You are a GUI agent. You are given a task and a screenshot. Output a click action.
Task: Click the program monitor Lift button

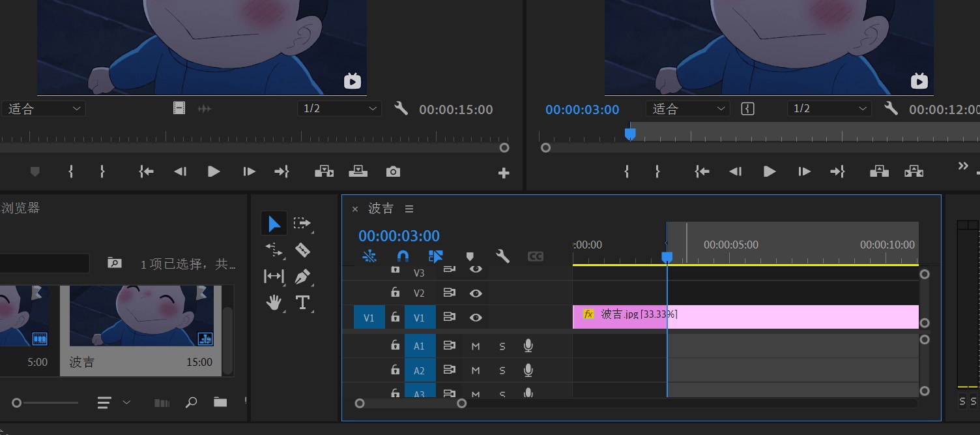[879, 172]
